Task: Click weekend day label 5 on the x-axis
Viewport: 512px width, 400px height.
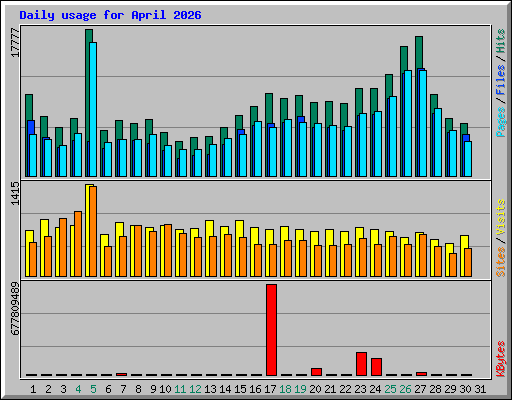Action: click(x=93, y=389)
